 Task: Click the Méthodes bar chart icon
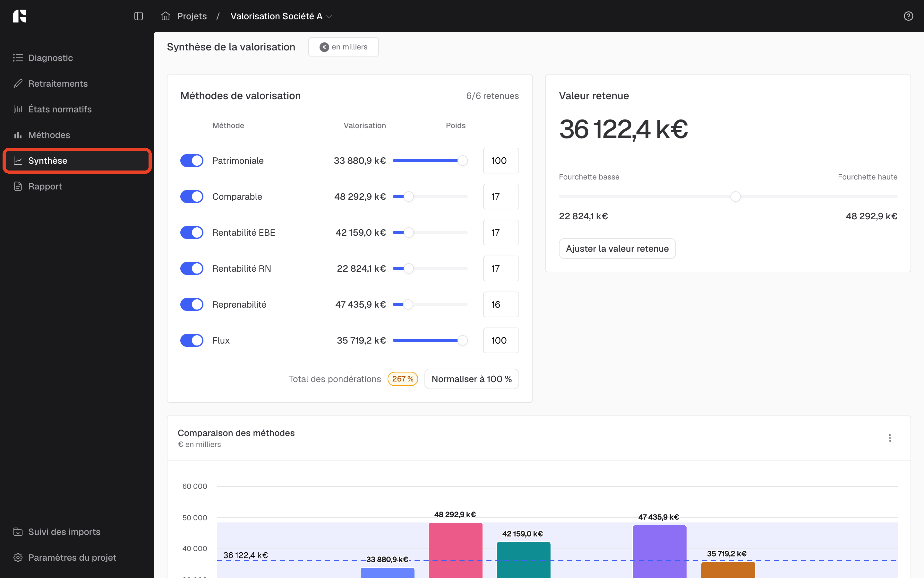coord(18,135)
